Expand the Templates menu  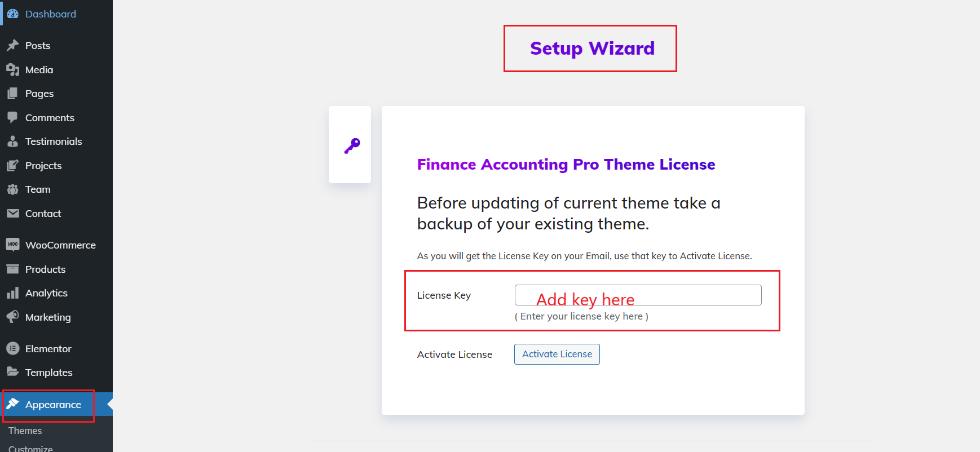tap(48, 372)
